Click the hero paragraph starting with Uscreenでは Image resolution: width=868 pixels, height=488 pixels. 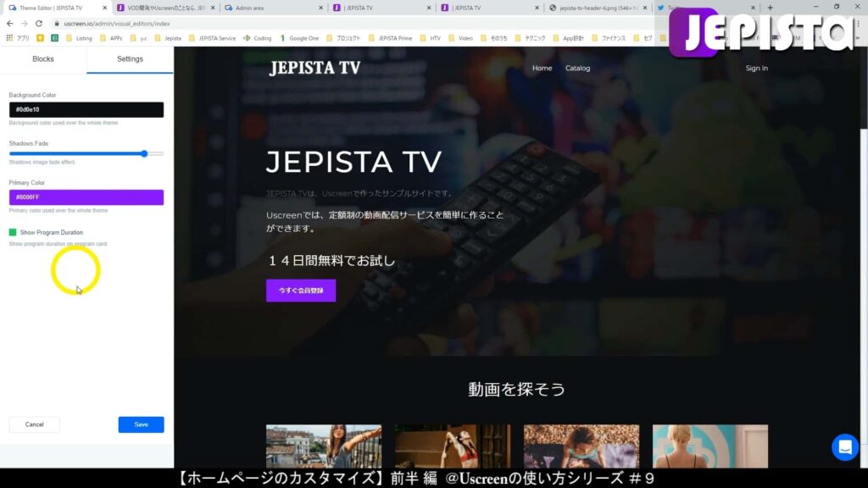tap(386, 221)
